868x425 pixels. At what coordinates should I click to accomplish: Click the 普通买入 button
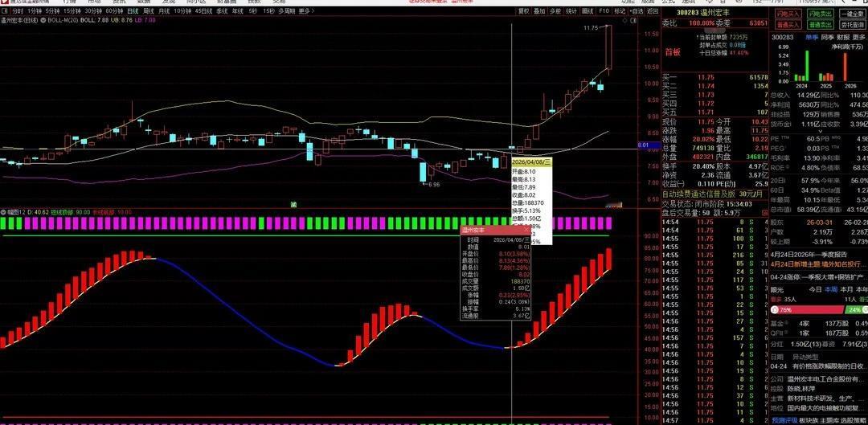pyautogui.click(x=787, y=25)
